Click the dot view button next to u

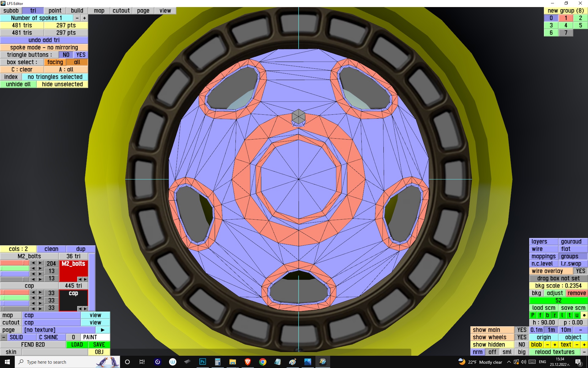coord(584,315)
